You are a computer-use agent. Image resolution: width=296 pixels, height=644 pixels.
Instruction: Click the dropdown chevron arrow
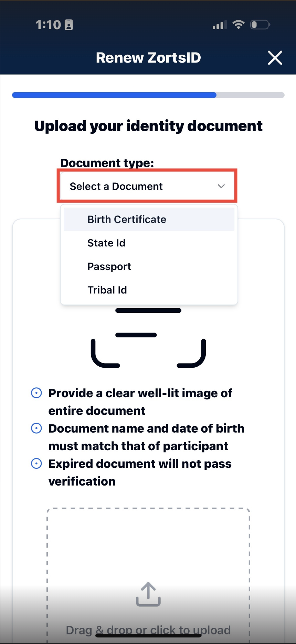pyautogui.click(x=221, y=186)
